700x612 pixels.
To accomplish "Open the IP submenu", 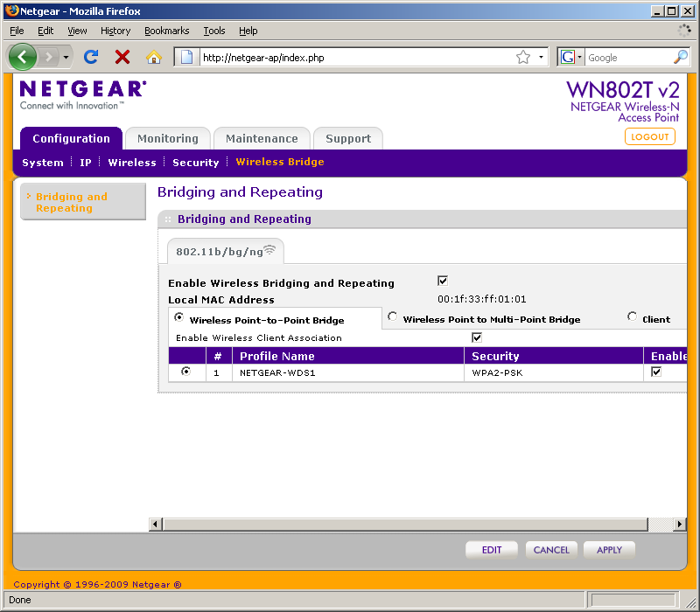I will (86, 163).
